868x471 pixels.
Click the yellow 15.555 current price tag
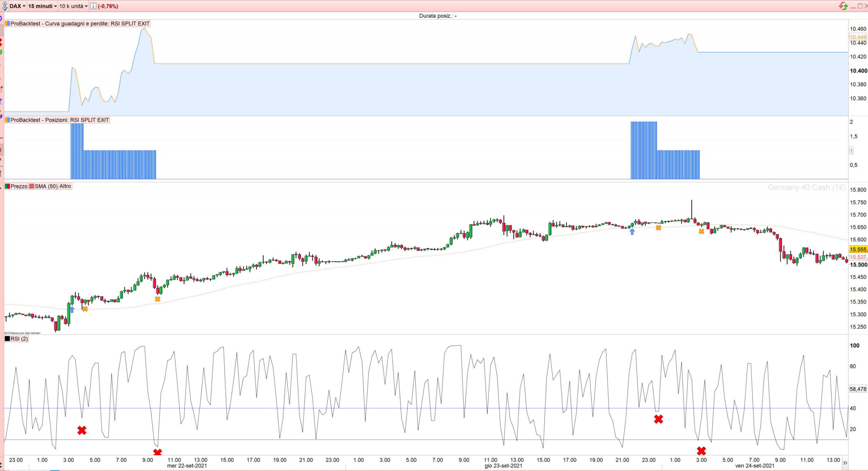(858, 250)
